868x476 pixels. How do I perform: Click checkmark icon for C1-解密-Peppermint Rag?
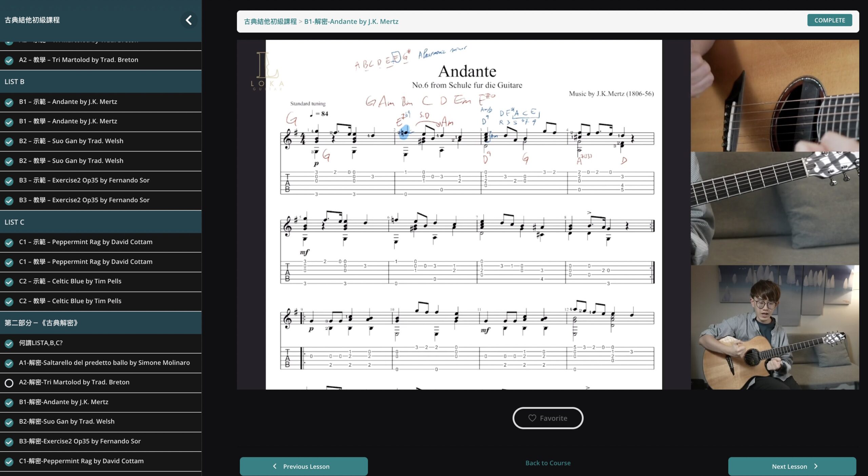point(9,461)
